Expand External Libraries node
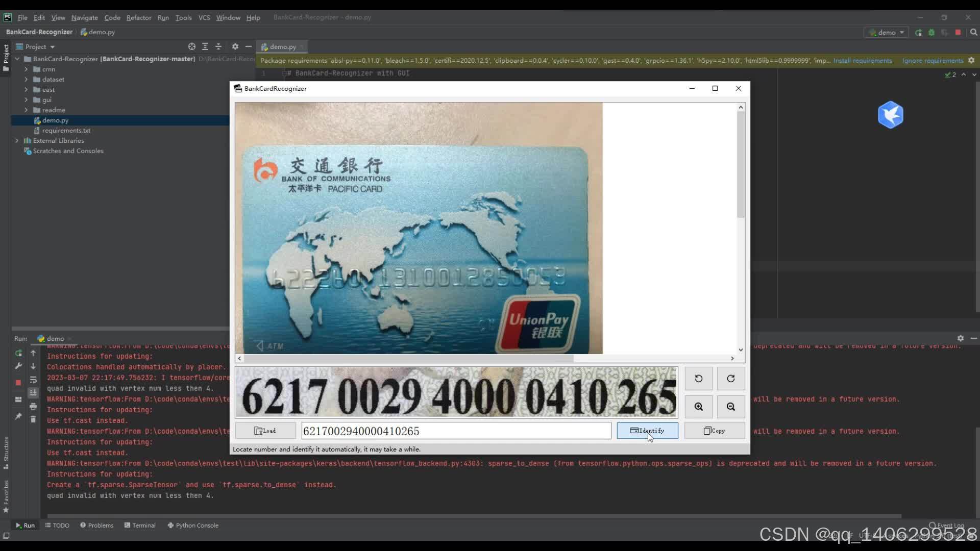This screenshot has height=551, width=980. click(17, 141)
